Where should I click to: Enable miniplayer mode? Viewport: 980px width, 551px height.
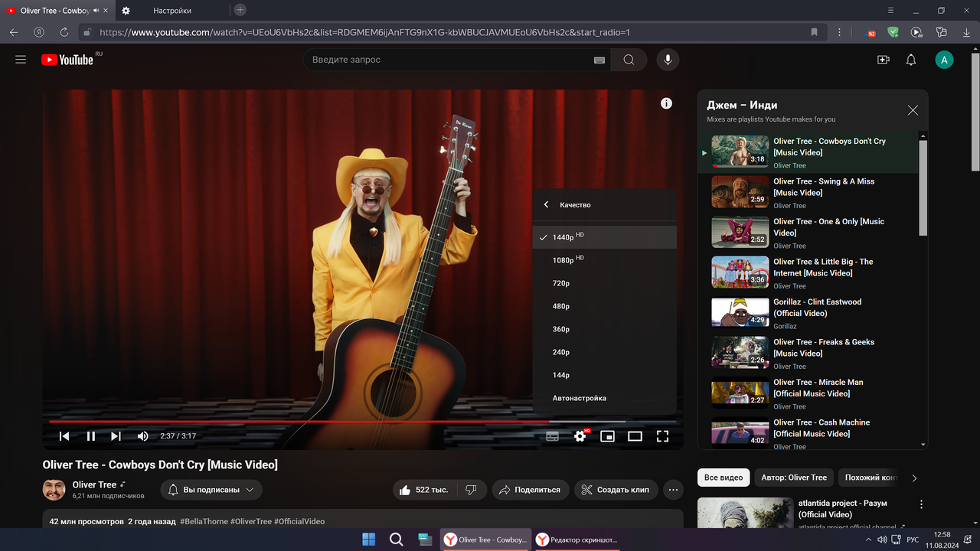pyautogui.click(x=607, y=436)
